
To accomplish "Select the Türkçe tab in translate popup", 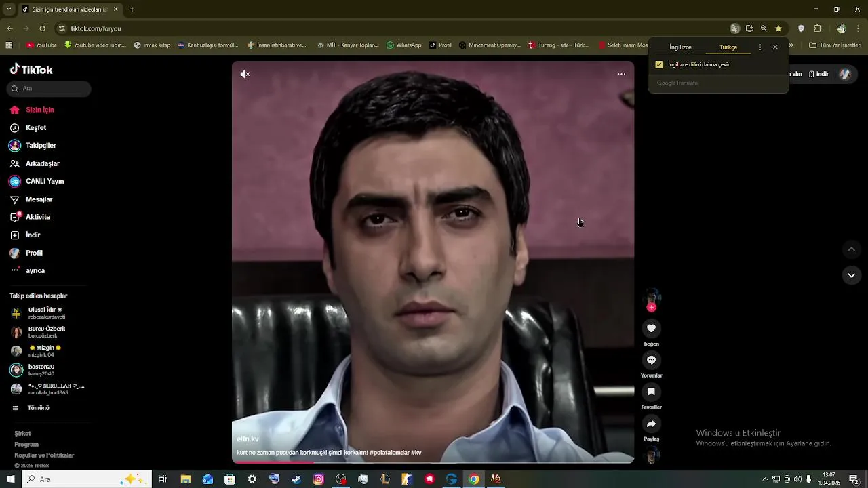I will pyautogui.click(x=728, y=47).
